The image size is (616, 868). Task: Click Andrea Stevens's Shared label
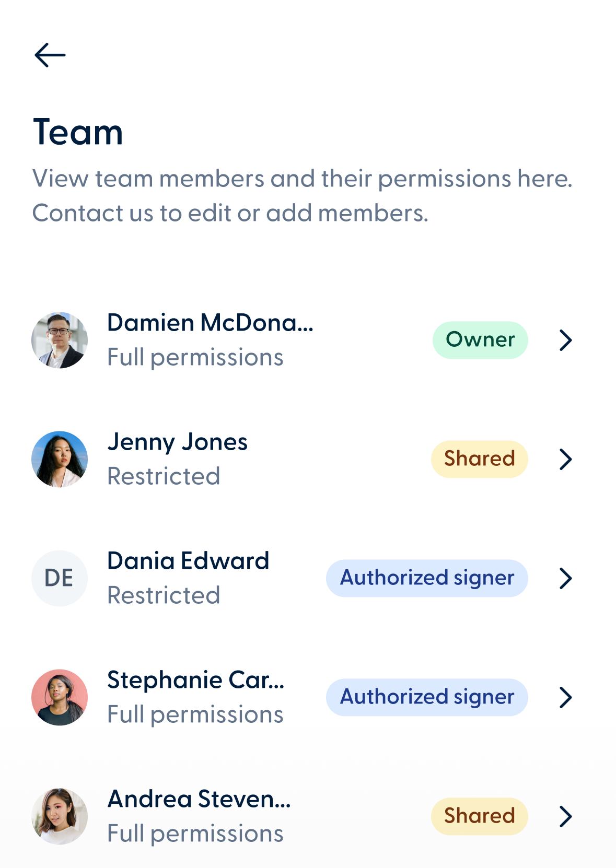pyautogui.click(x=479, y=816)
